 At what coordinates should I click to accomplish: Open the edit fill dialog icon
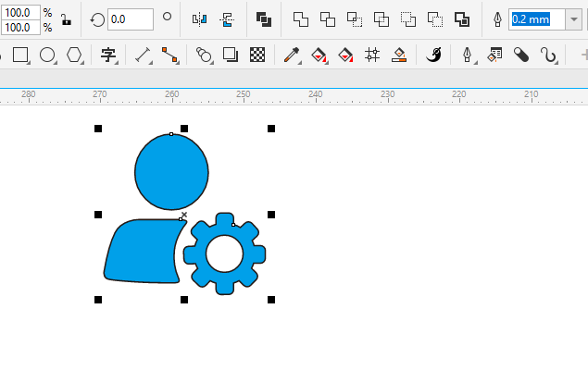point(494,55)
